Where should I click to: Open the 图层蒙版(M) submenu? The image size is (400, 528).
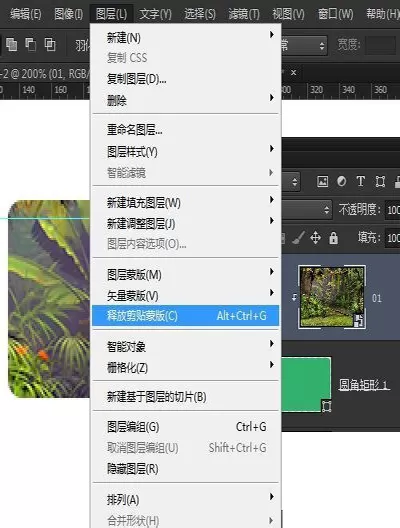[x=186, y=275]
